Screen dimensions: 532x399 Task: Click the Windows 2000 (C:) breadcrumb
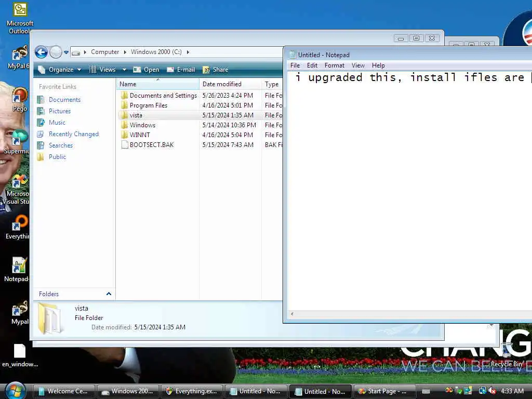(x=156, y=52)
